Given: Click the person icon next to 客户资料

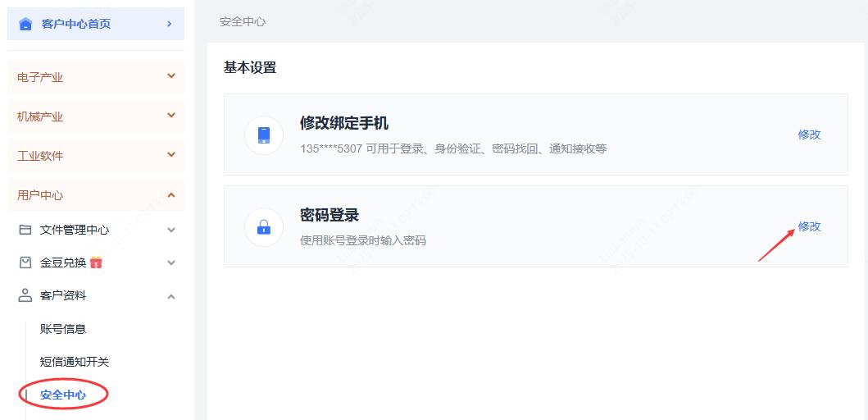Looking at the screenshot, I should click(x=25, y=295).
